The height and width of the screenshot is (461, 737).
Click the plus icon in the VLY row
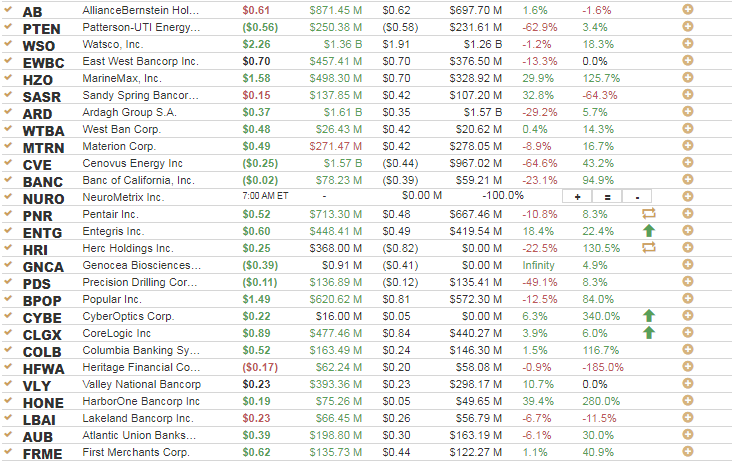click(x=688, y=383)
